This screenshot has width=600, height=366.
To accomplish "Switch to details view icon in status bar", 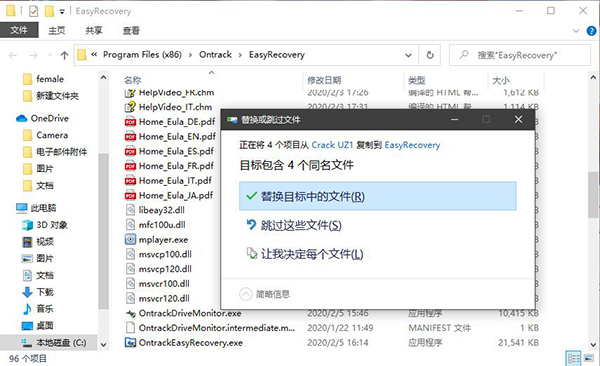I will 573,359.
